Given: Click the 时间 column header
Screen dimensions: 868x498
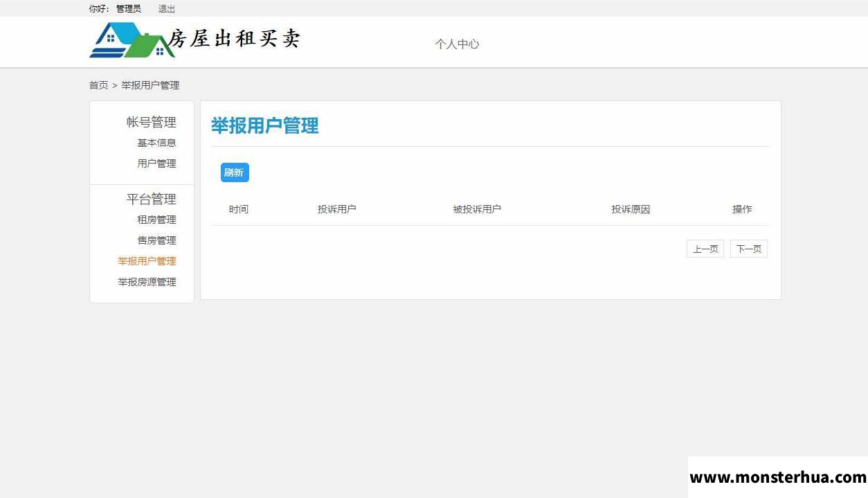Looking at the screenshot, I should click(239, 209).
